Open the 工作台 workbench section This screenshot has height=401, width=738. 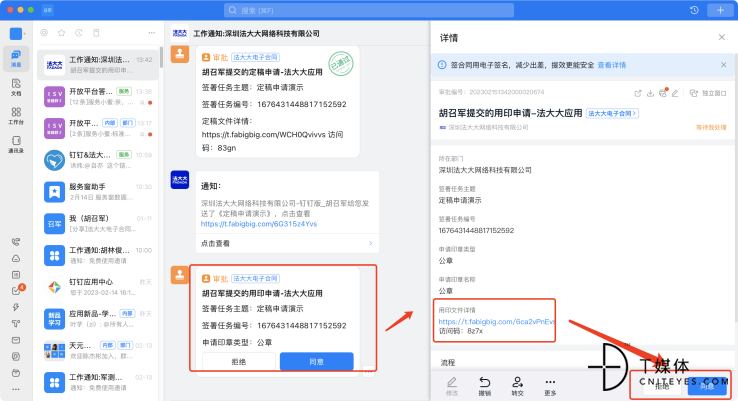[16, 116]
